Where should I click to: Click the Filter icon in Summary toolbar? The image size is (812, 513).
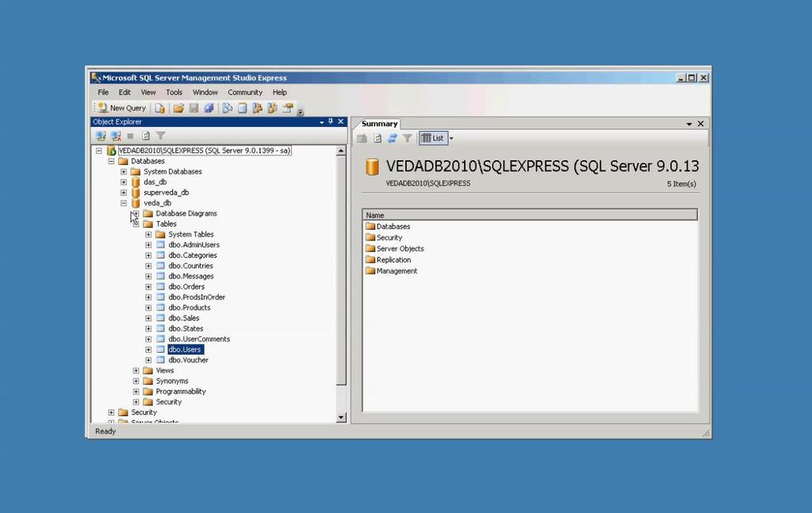point(408,138)
